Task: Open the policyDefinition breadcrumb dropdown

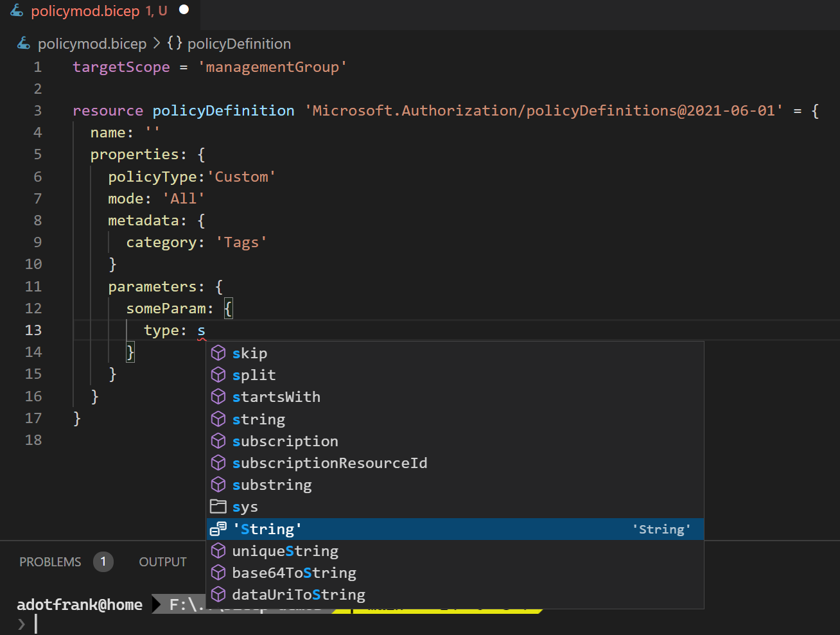Action: coord(239,43)
